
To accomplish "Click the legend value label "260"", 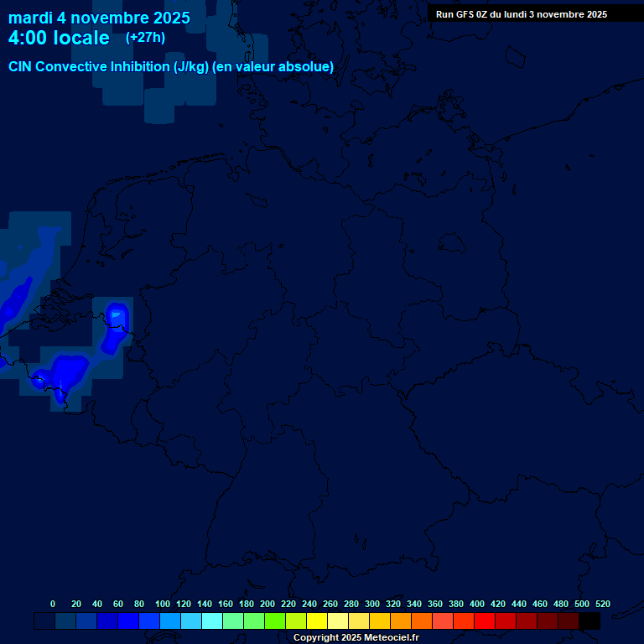I will (x=330, y=604).
